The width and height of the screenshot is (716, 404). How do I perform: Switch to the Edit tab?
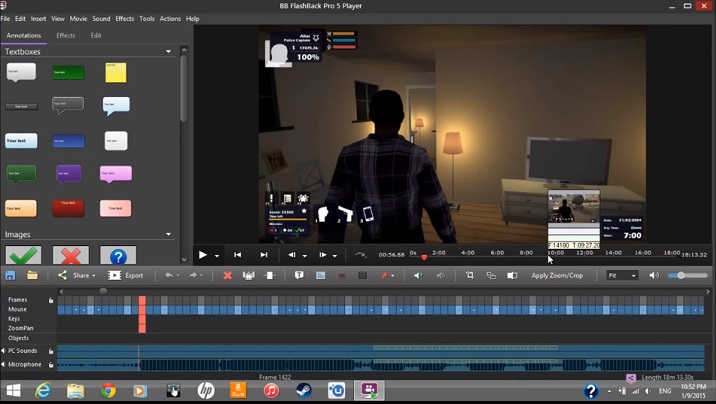pyautogui.click(x=96, y=35)
